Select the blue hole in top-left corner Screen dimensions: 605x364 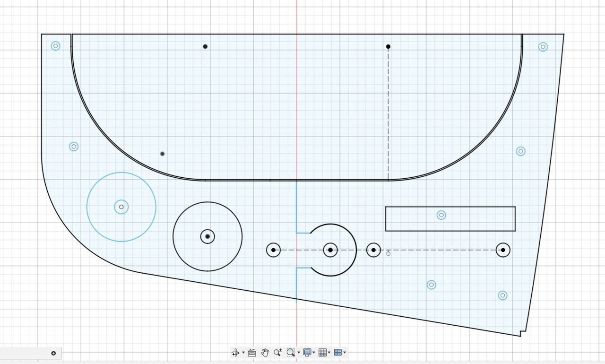55,46
